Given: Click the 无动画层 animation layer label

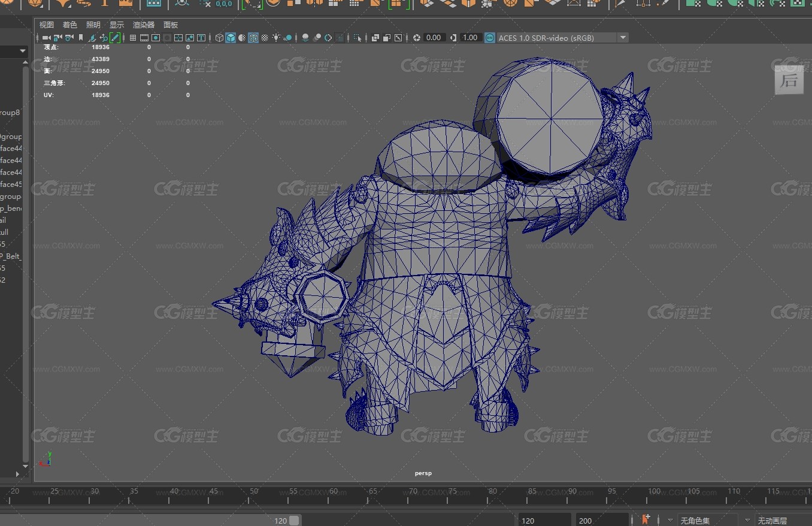Looking at the screenshot, I should (x=772, y=521).
